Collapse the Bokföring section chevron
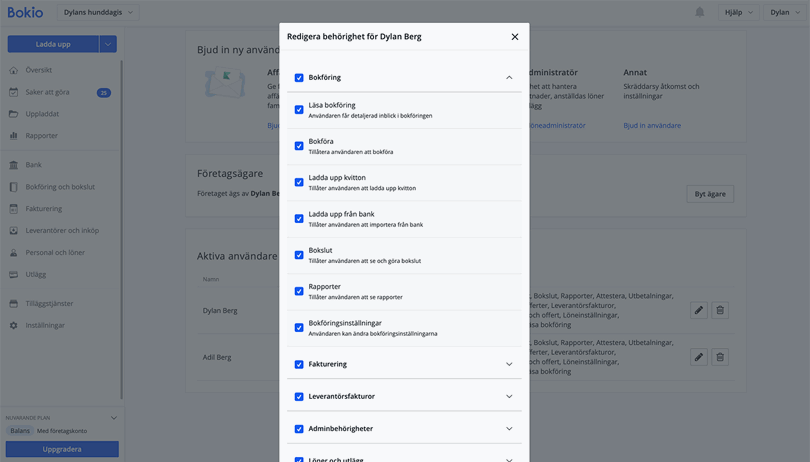Image resolution: width=810 pixels, height=462 pixels. click(x=509, y=77)
